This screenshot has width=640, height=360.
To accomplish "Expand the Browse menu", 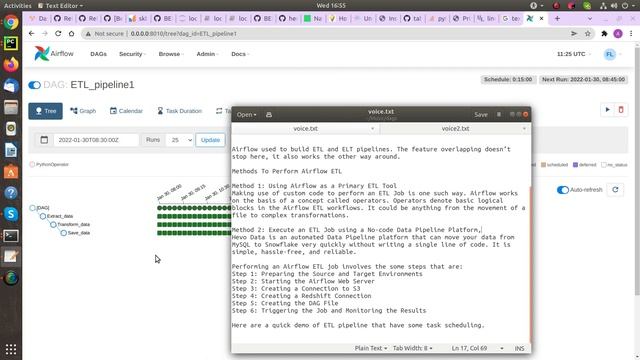I will [171, 54].
